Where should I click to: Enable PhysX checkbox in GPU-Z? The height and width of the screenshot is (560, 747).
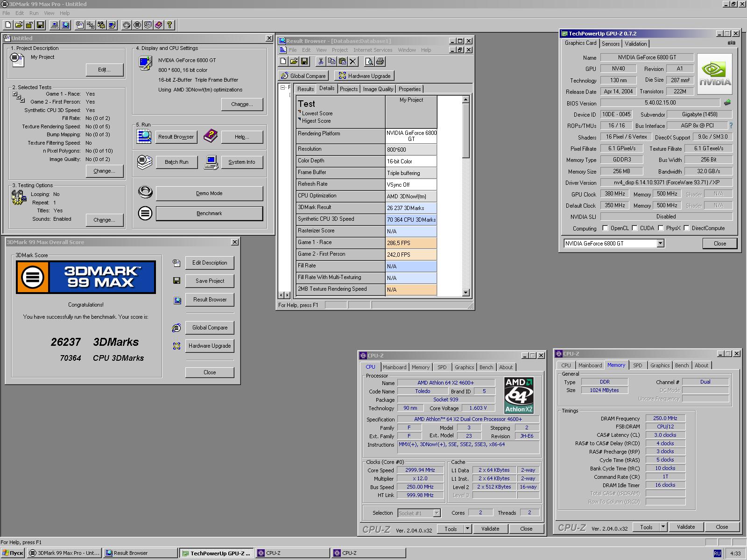click(661, 228)
